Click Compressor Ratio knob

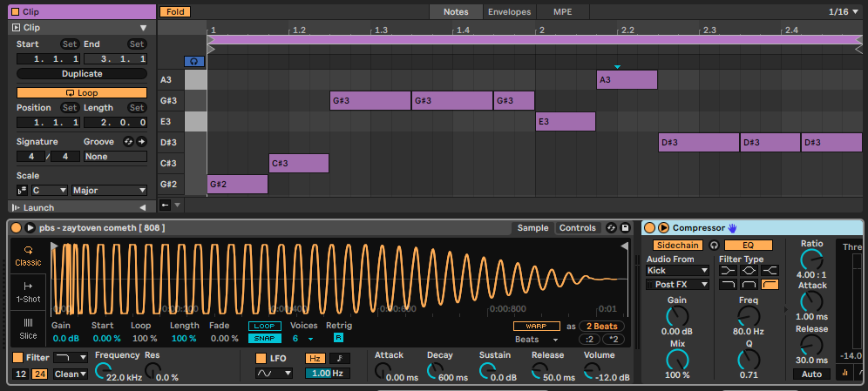click(x=811, y=259)
